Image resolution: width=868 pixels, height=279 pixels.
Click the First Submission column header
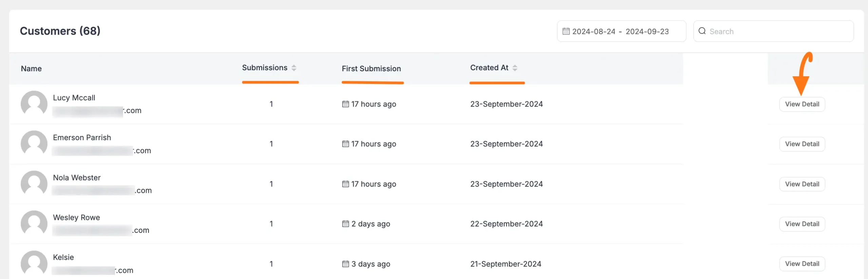click(x=371, y=69)
